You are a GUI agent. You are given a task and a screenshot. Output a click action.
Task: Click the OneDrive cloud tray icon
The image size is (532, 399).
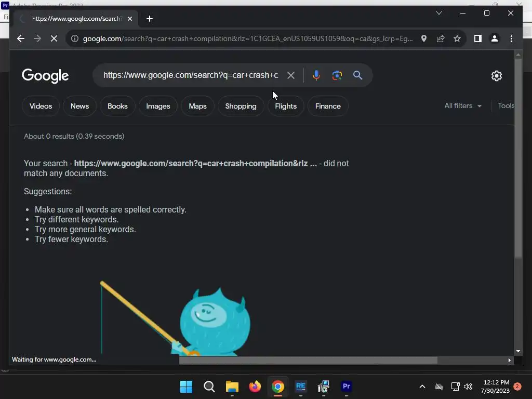pyautogui.click(x=439, y=387)
